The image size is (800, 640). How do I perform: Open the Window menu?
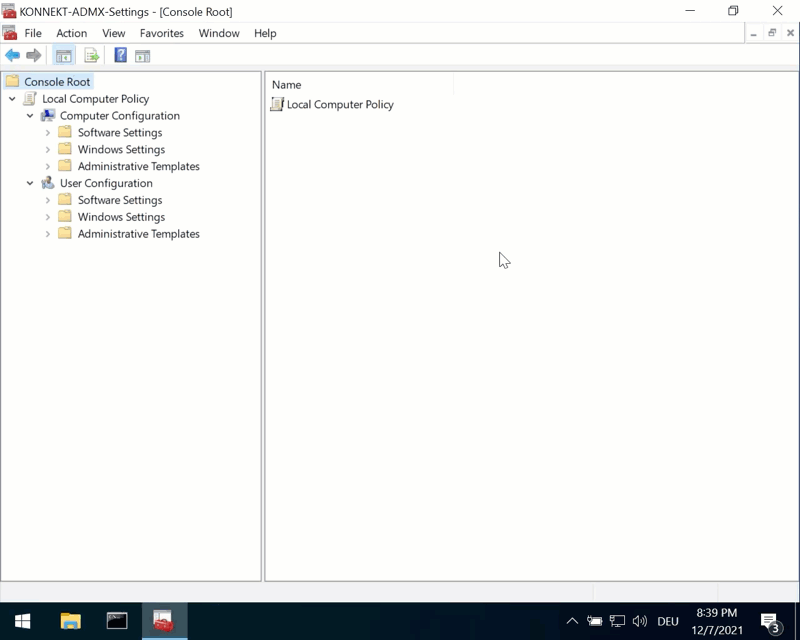tap(219, 33)
